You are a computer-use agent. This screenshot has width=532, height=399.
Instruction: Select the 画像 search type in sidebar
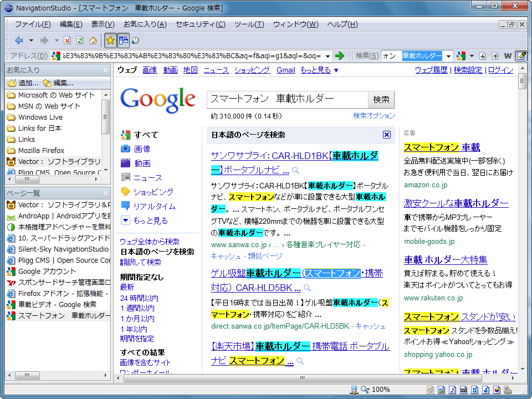(x=136, y=149)
